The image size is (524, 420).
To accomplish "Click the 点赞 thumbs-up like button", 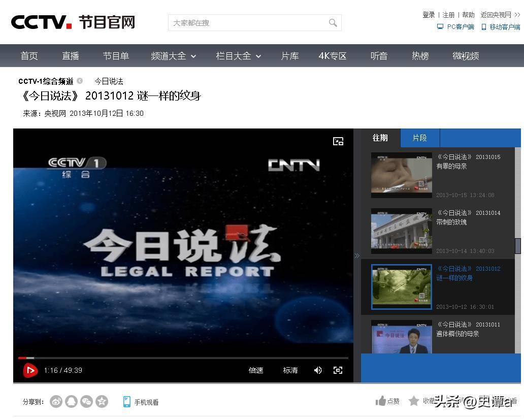I will coord(387,401).
